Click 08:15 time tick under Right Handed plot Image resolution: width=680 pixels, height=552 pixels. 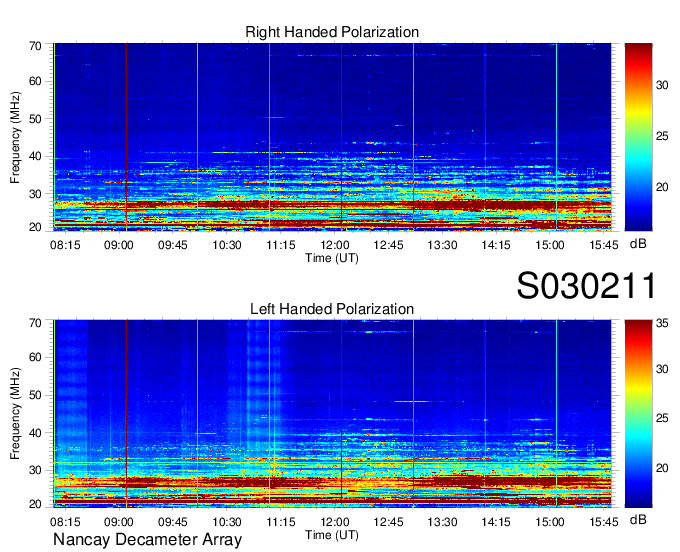[65, 245]
